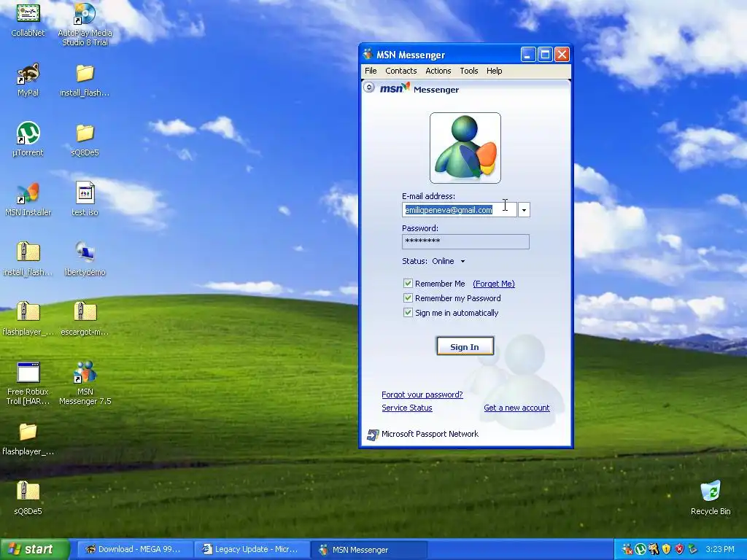747x560 pixels.
Task: Click the MSN Messenger taskbar button
Action: (x=368, y=550)
